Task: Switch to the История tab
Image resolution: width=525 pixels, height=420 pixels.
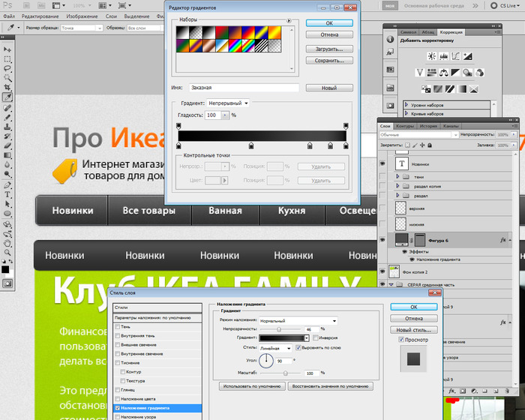Action: [428, 126]
